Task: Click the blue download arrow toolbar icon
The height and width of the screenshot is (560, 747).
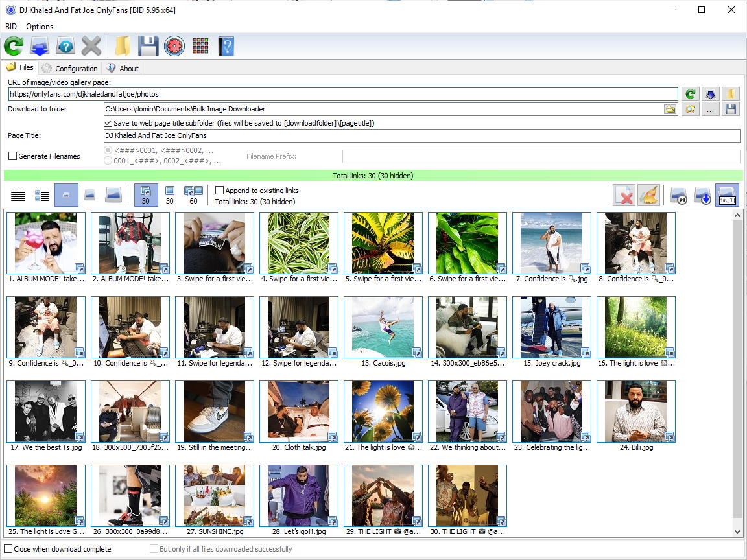Action: pos(40,46)
